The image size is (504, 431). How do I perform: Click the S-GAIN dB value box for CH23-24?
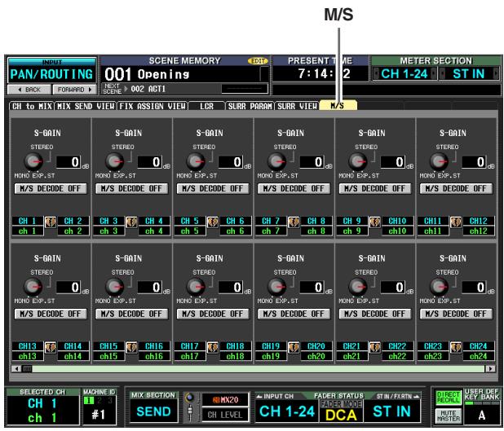[474, 288]
